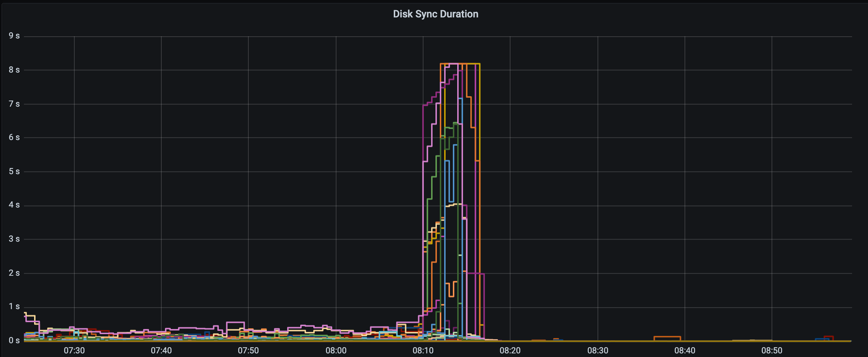Select the 08:10 time axis label

(x=423, y=350)
